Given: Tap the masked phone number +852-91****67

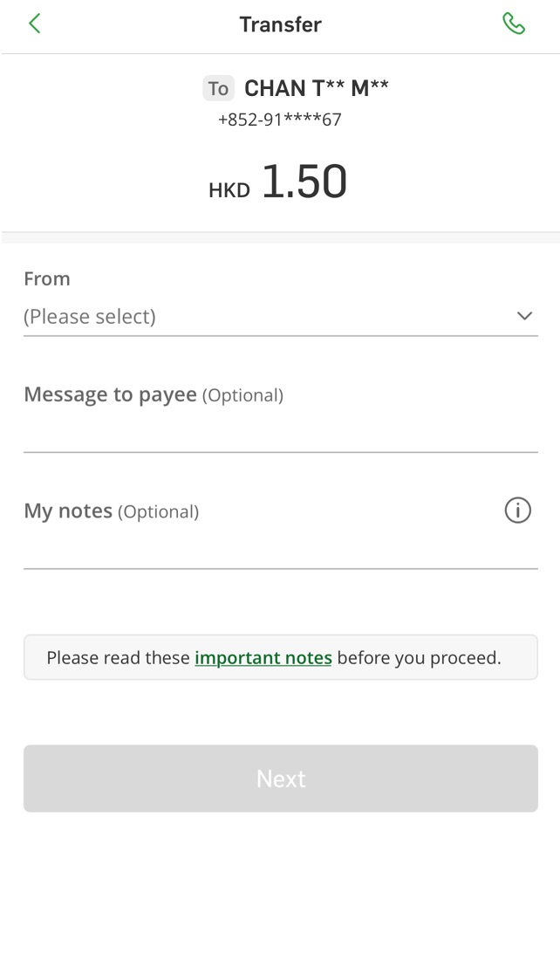Looking at the screenshot, I should [280, 120].
